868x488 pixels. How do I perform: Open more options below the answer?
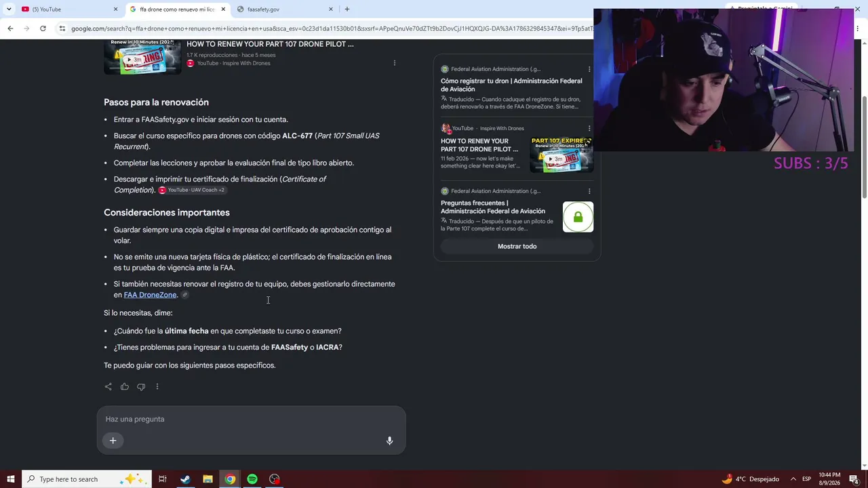(157, 386)
